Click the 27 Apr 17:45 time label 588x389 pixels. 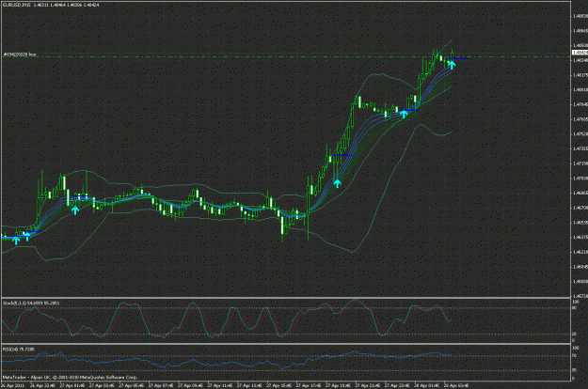(309, 385)
